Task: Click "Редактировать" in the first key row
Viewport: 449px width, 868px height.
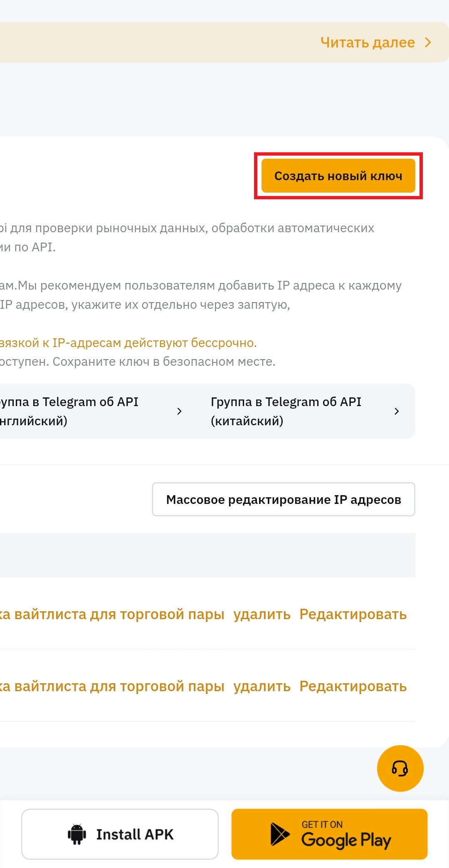Action: pyautogui.click(x=353, y=614)
